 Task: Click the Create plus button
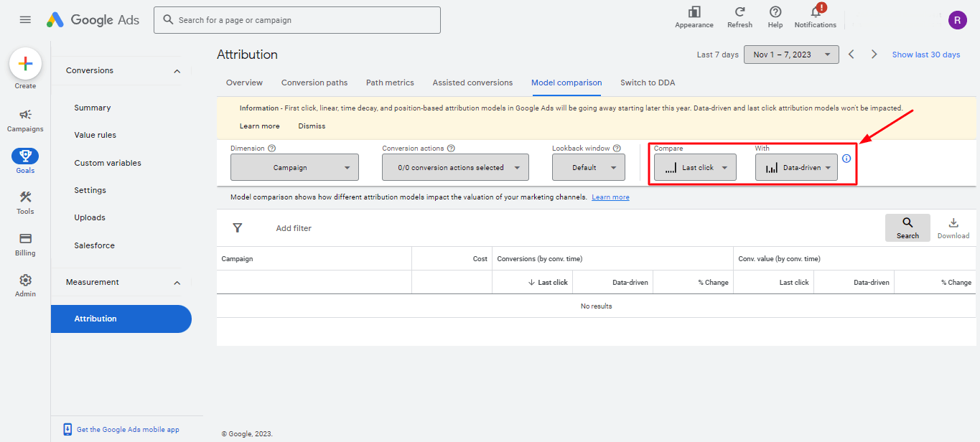25,64
